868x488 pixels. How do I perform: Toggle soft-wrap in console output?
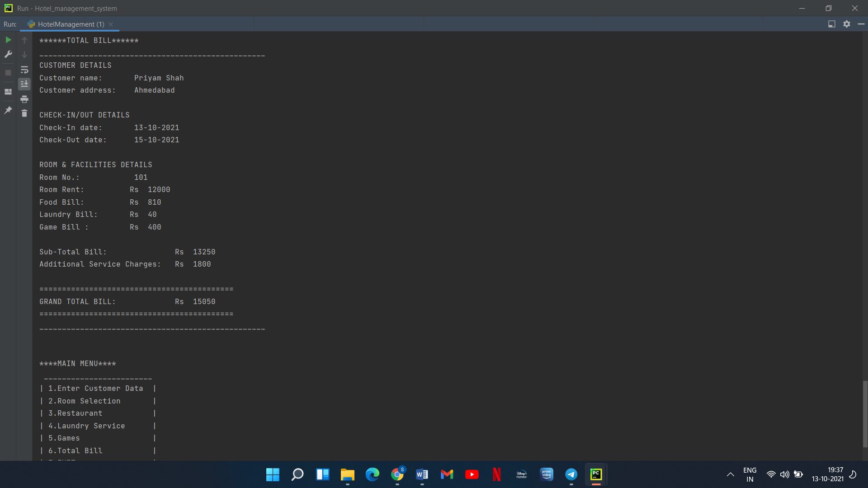pyautogui.click(x=24, y=70)
